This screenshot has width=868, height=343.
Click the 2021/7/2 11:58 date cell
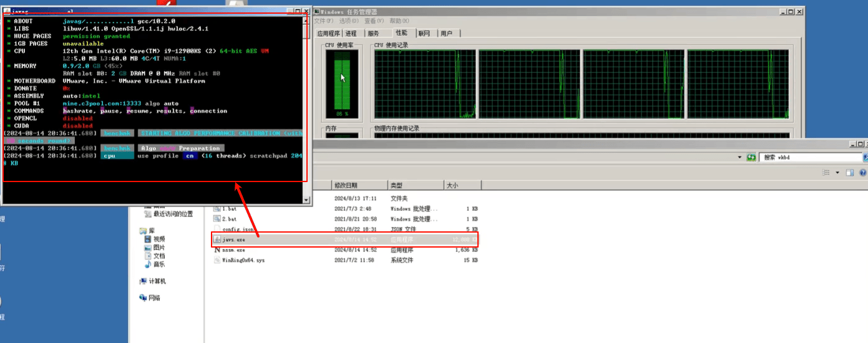(354, 261)
